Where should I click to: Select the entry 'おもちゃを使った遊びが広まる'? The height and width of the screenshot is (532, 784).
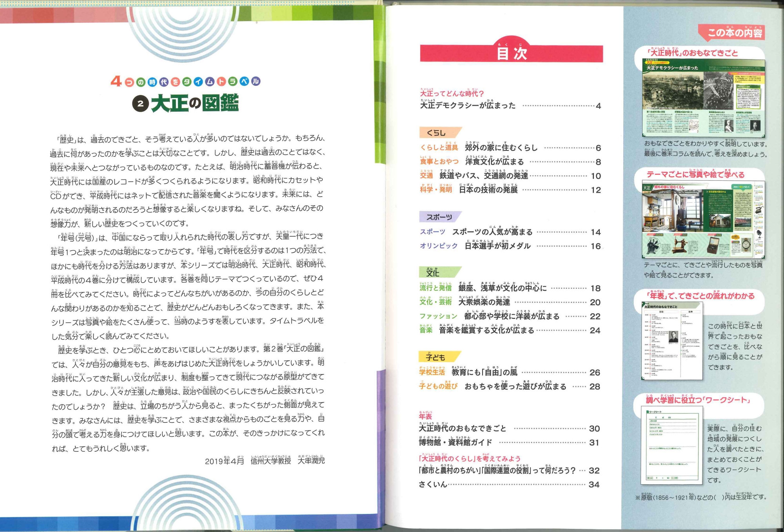515,385
